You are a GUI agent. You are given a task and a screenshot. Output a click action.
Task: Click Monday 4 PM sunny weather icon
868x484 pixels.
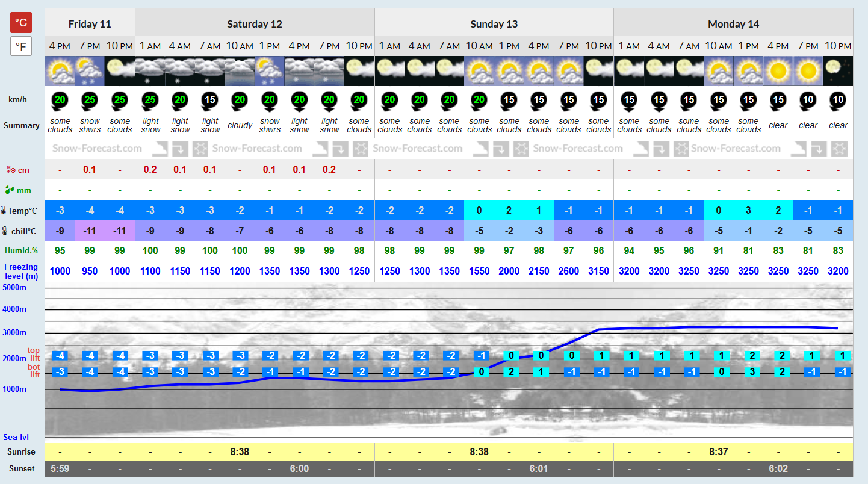778,71
